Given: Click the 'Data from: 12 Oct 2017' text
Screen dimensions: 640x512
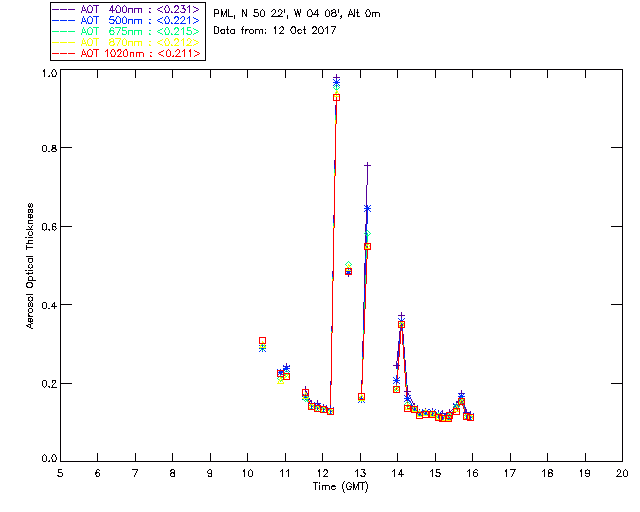Looking at the screenshot, I should point(275,30).
